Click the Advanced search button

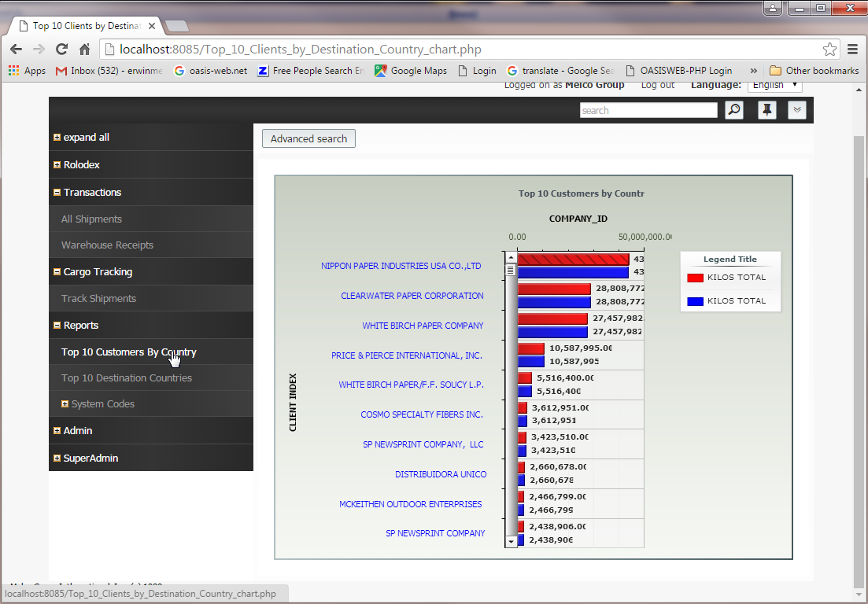(x=309, y=138)
